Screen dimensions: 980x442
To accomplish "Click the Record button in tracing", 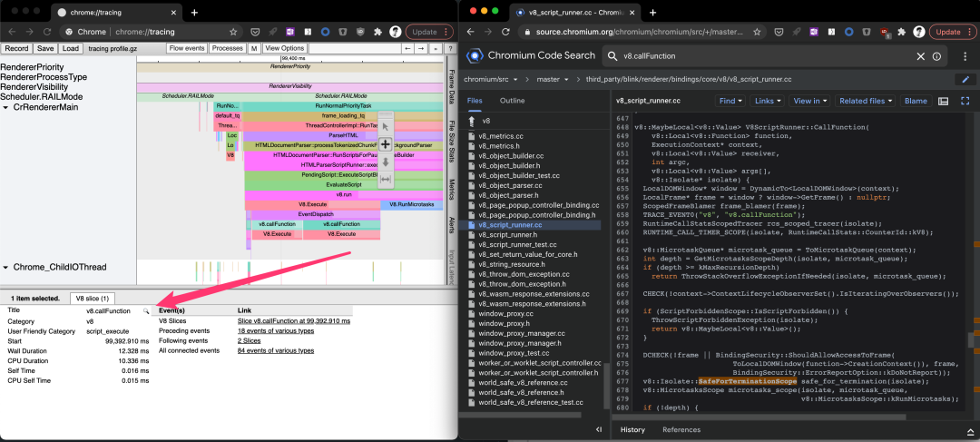I will point(17,48).
